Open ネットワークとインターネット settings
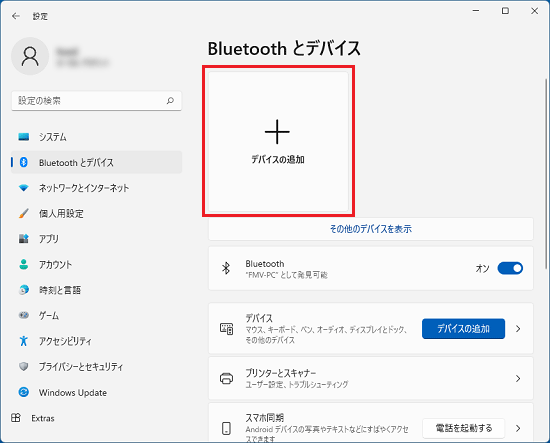Image resolution: width=550 pixels, height=443 pixels. [x=96, y=188]
